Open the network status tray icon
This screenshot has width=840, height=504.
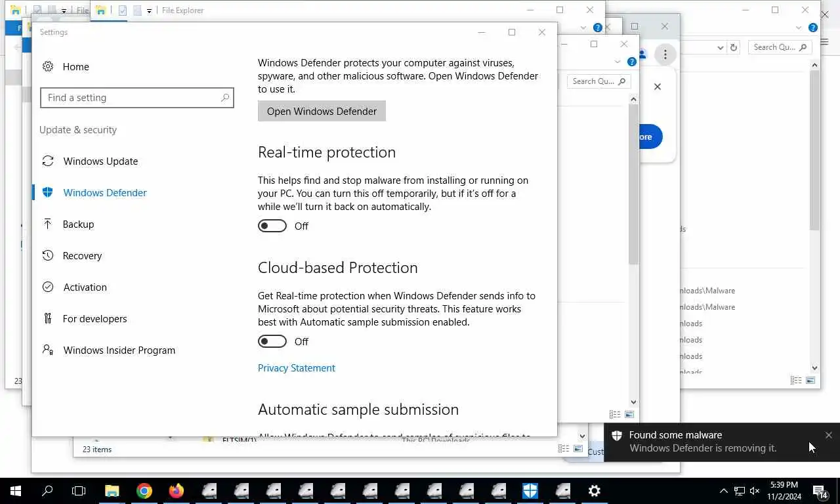[739, 491]
